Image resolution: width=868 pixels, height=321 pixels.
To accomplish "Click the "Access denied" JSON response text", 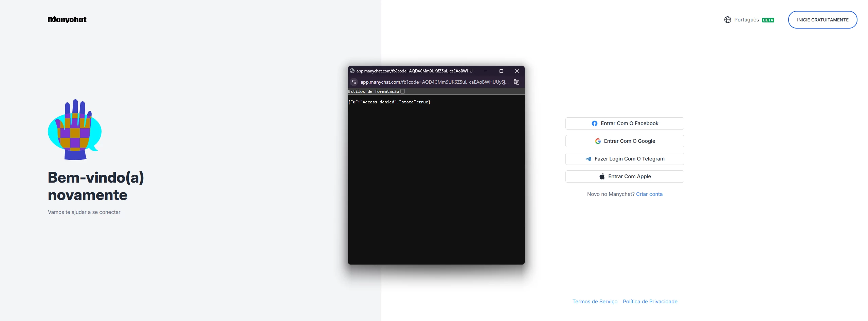I will (x=389, y=102).
